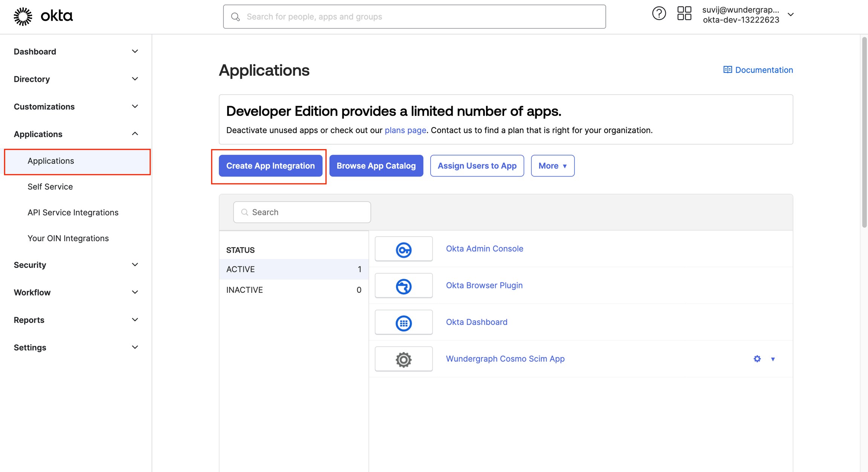Viewport: 868px width, 472px height.
Task: Expand the dropdown arrow beside the Wundergraph gear
Action: point(773,359)
